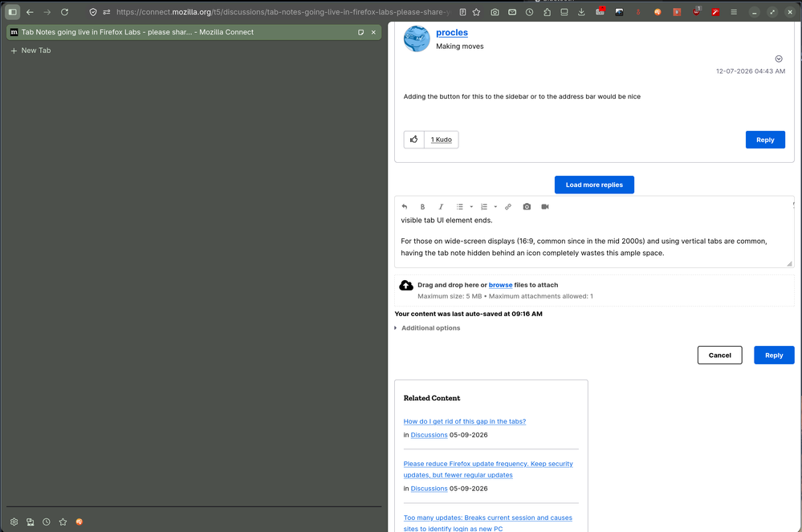The image size is (802, 532).
Task: Click inside the reply text editor
Action: point(594,240)
